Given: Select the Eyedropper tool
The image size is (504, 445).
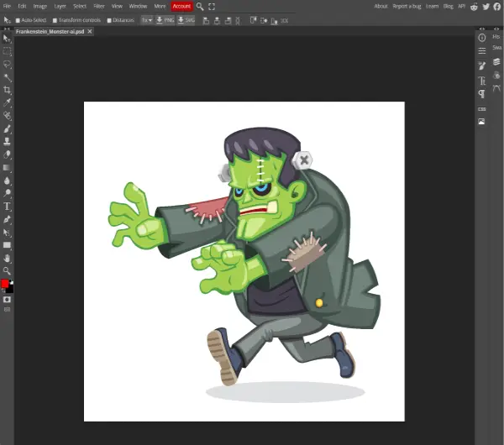Looking at the screenshot, I should click(x=7, y=102).
